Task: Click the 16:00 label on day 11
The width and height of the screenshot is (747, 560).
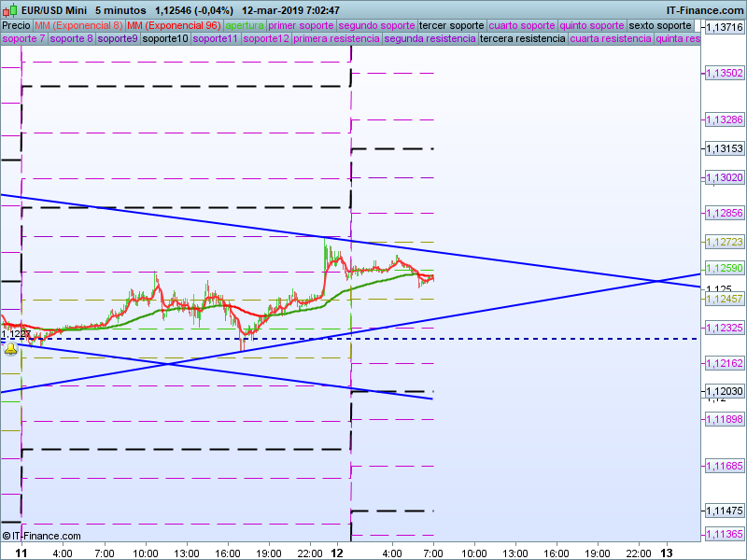Action: pyautogui.click(x=227, y=553)
